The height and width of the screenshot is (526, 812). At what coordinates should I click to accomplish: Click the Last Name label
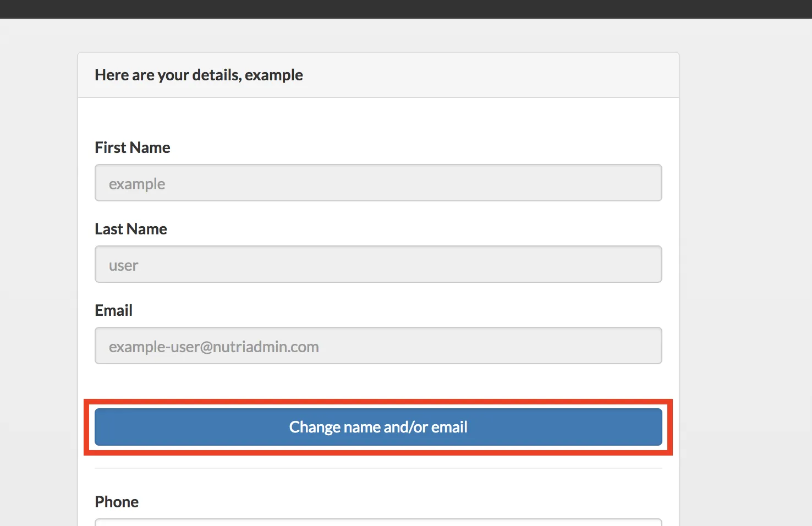point(131,229)
